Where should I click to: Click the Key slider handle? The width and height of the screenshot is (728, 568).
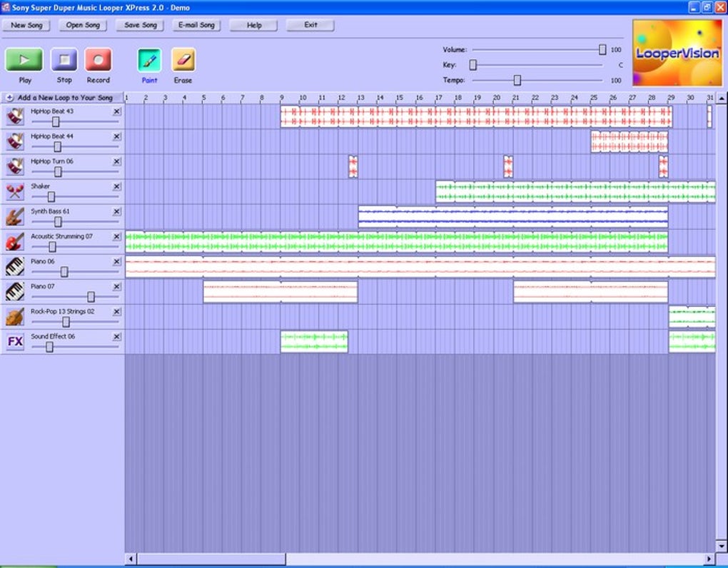click(x=472, y=65)
